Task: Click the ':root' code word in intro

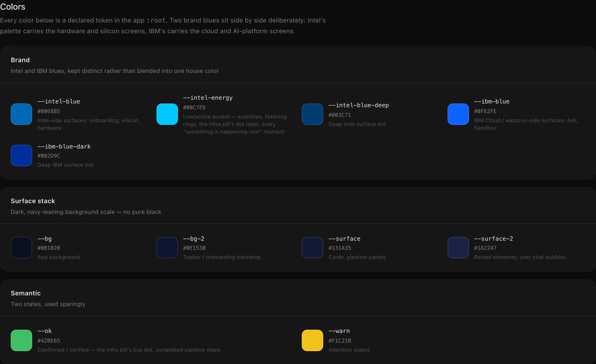Action: click(x=156, y=20)
